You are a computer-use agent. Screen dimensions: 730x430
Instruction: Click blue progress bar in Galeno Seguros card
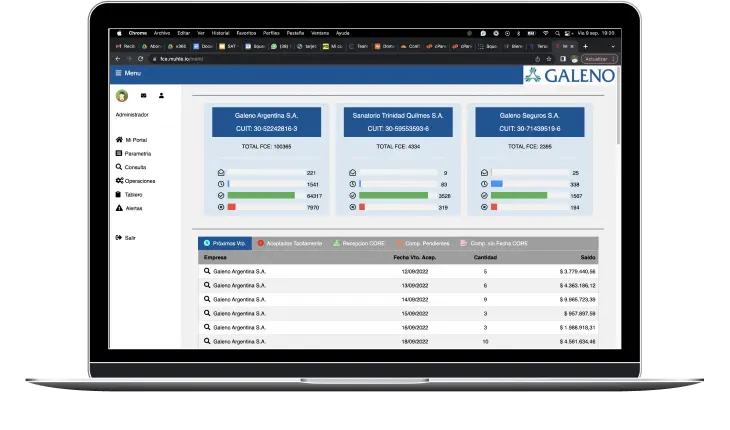pyautogui.click(x=497, y=184)
